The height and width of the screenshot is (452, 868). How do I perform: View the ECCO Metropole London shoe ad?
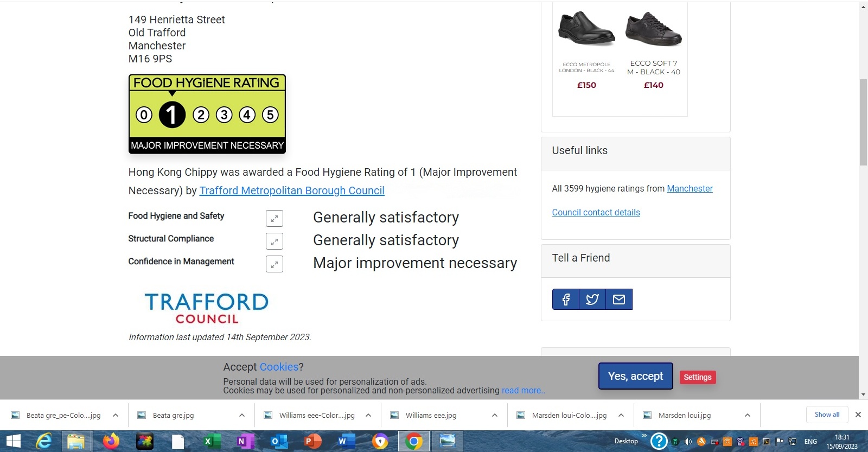586,49
